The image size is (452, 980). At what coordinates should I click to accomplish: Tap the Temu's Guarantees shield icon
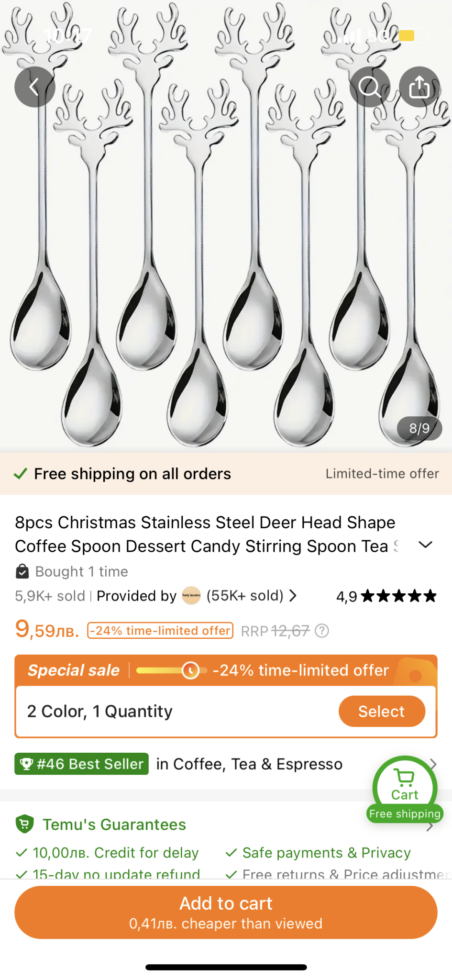point(25,824)
